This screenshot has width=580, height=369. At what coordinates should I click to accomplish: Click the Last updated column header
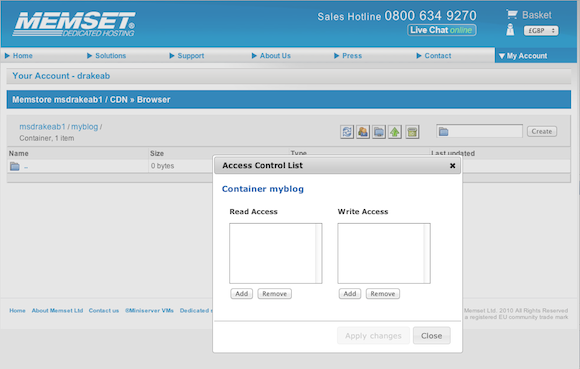pos(453,153)
